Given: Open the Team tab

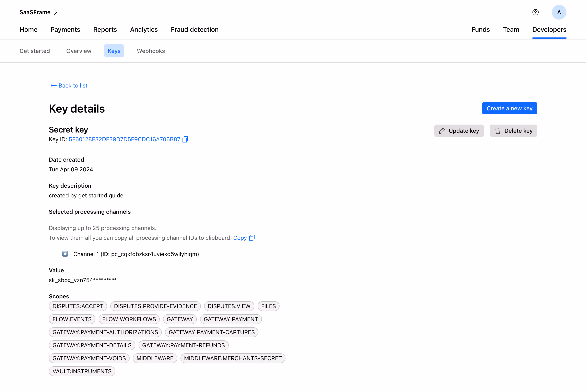Looking at the screenshot, I should (x=511, y=30).
